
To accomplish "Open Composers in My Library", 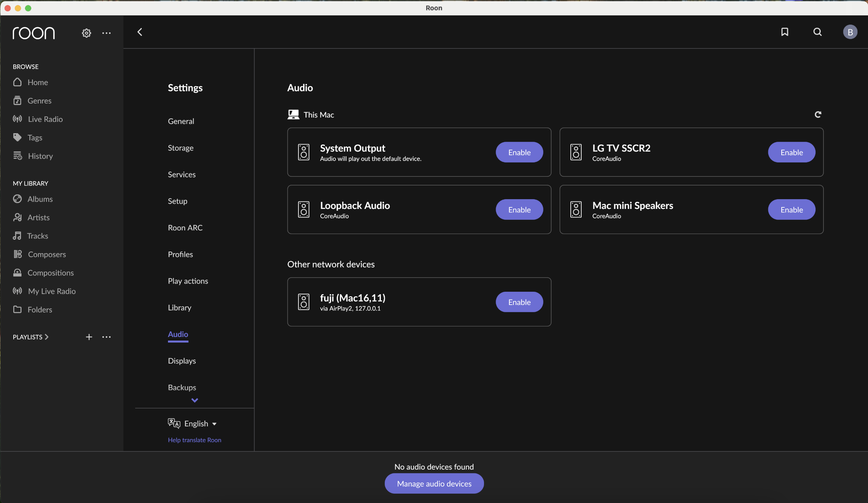I will (39, 254).
